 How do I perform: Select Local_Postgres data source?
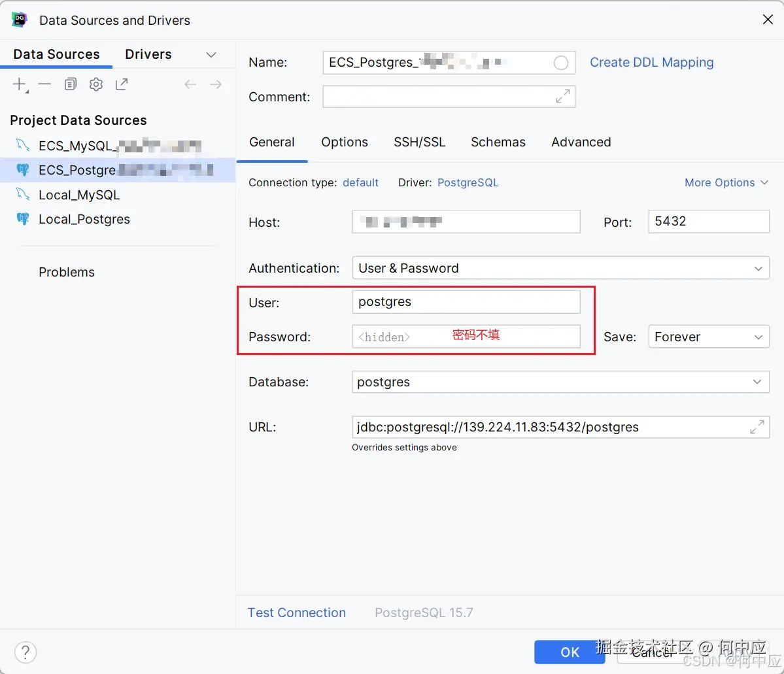click(118, 219)
